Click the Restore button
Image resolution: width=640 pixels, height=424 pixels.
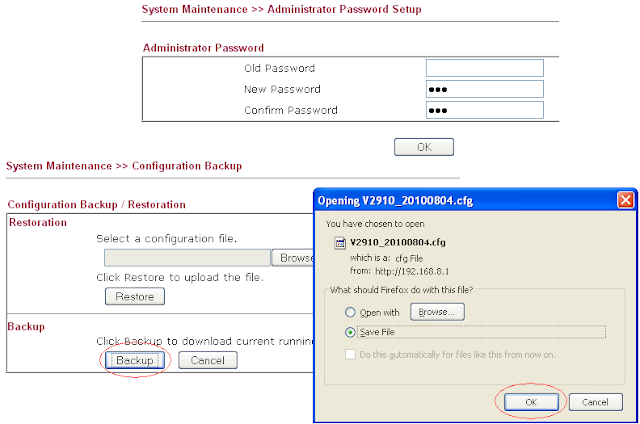click(x=135, y=296)
